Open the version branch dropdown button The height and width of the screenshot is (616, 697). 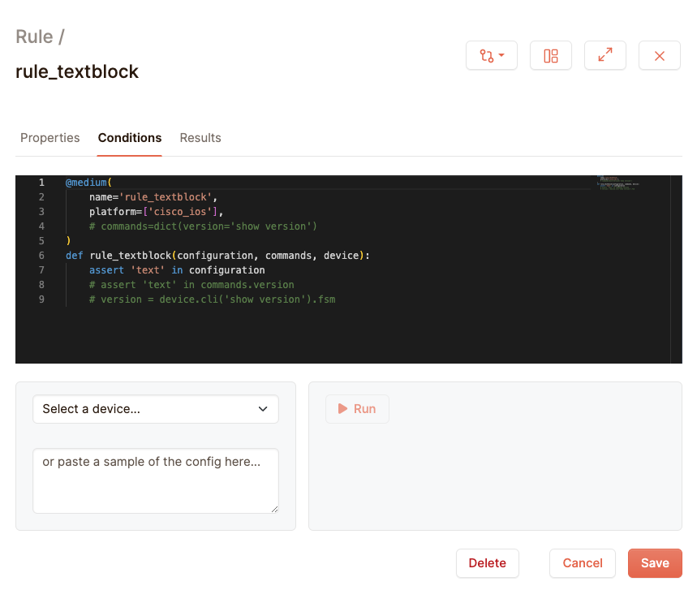491,56
